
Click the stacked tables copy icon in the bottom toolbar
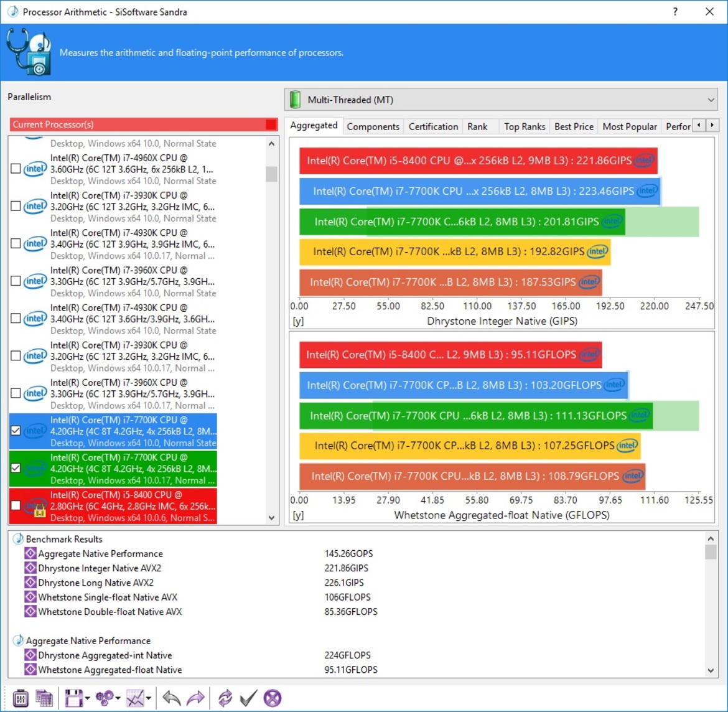[44, 698]
